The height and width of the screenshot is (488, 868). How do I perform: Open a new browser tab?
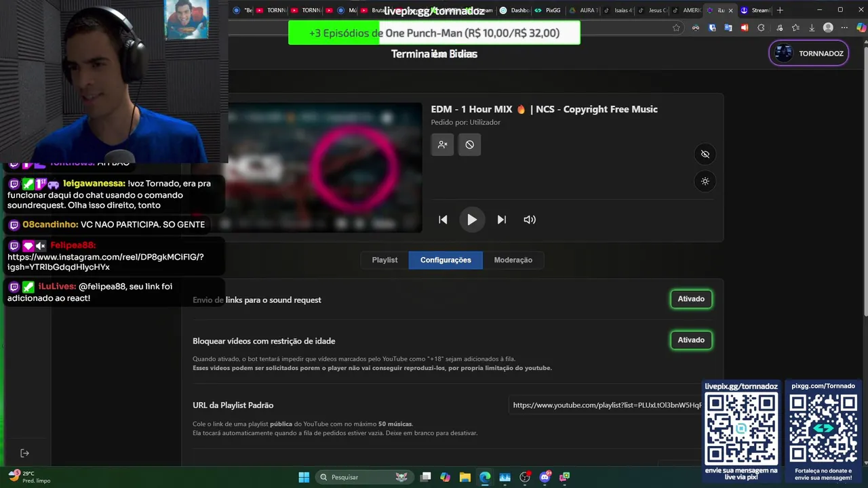point(780,10)
